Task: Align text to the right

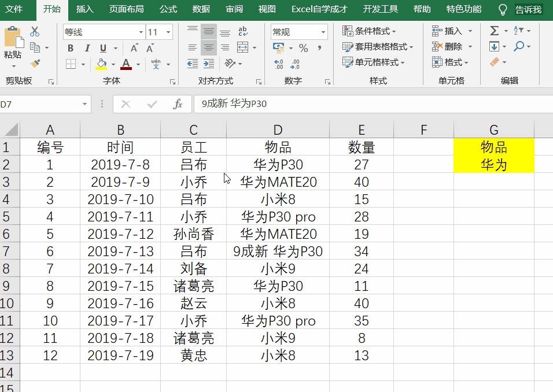Action: 225,47
